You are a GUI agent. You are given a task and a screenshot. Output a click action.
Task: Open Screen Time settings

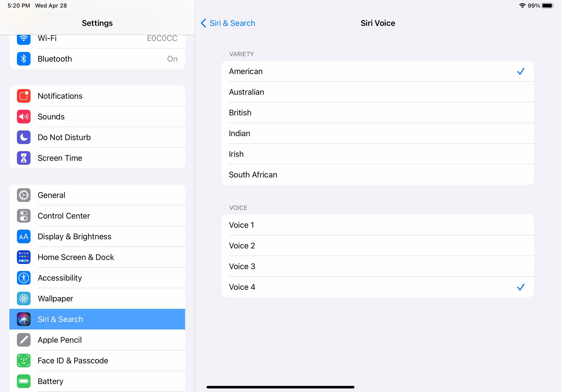[x=97, y=158]
